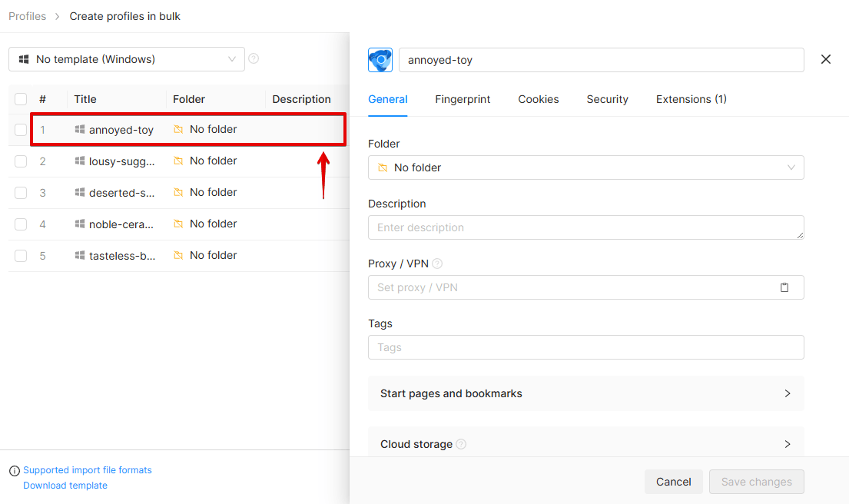Click the Profiles breadcrumb link
849x504 pixels.
(27, 16)
